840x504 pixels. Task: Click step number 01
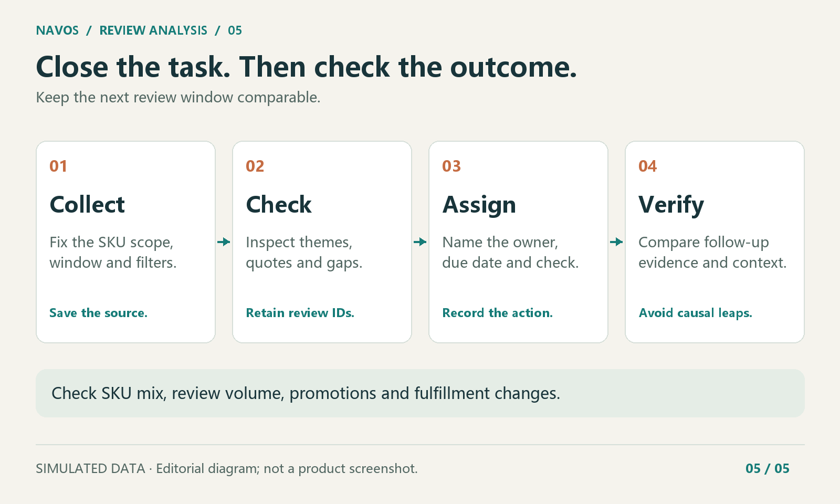coord(58,166)
